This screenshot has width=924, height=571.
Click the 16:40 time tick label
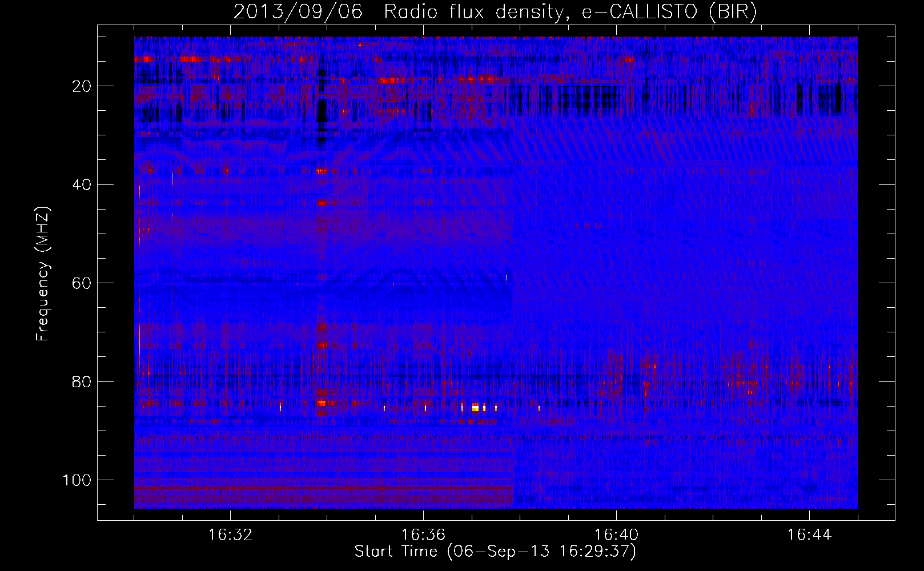[616, 535]
